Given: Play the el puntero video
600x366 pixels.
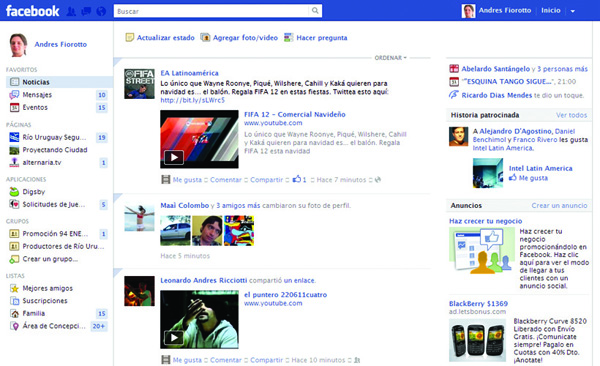Looking at the screenshot, I should [174, 337].
